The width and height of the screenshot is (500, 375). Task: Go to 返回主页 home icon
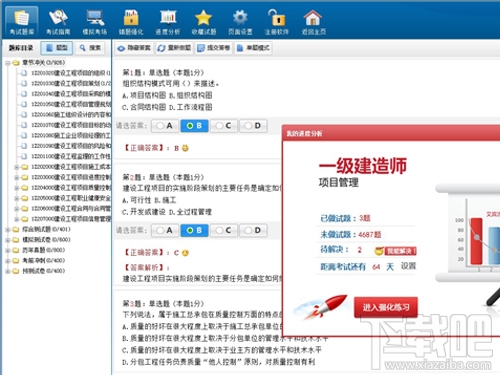coord(313,22)
